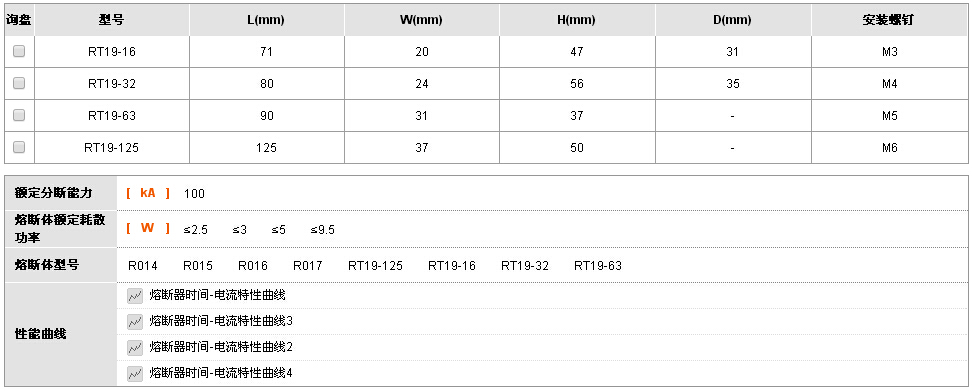Open the 熔断器时间-电流特性曲线2 link

[x=221, y=348]
